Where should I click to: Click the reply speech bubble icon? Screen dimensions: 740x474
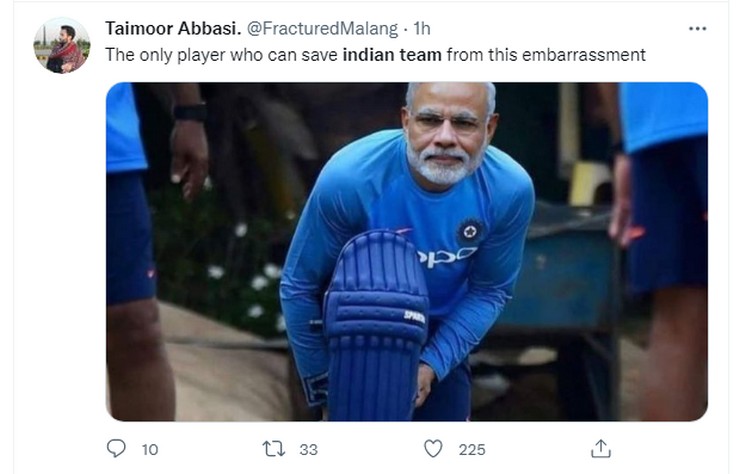[x=116, y=449]
